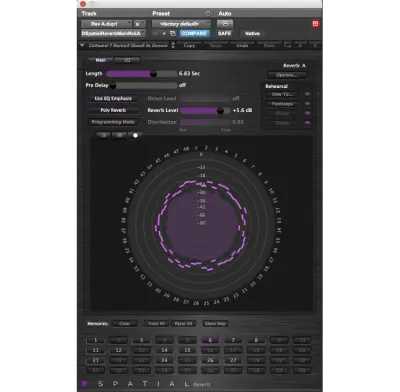The height and width of the screenshot is (392, 400).
Task: Open the Rev A.dup1 track selector
Action: 106,24
